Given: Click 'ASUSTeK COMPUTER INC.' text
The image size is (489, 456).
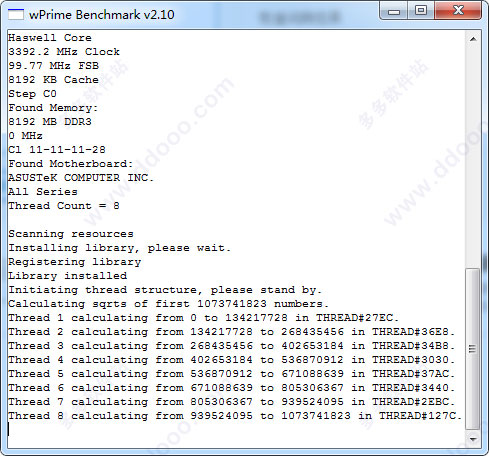Looking at the screenshot, I should click(81, 178).
